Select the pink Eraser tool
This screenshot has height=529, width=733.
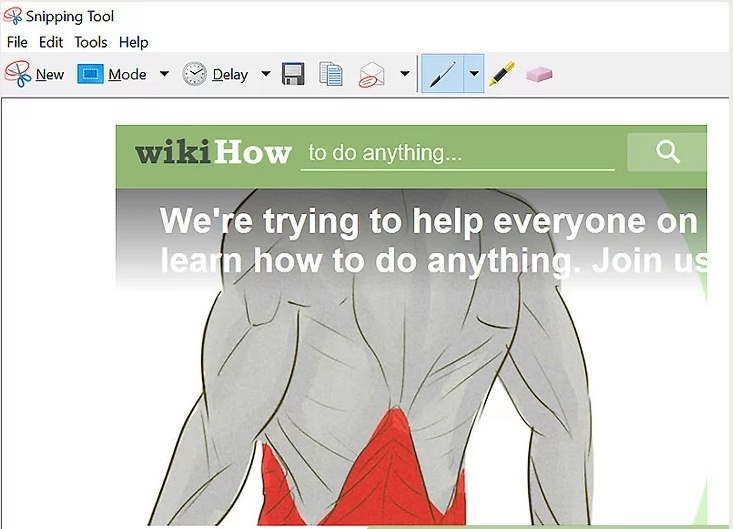click(x=539, y=74)
